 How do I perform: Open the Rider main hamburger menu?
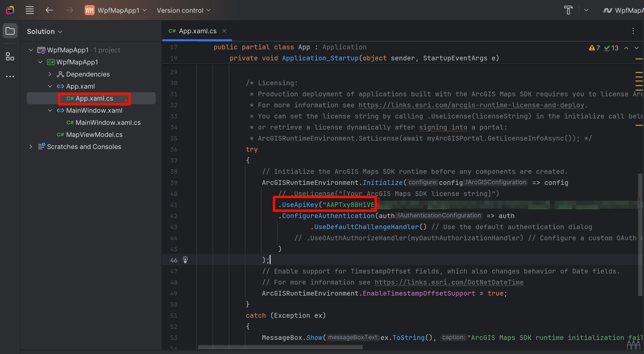coord(30,10)
